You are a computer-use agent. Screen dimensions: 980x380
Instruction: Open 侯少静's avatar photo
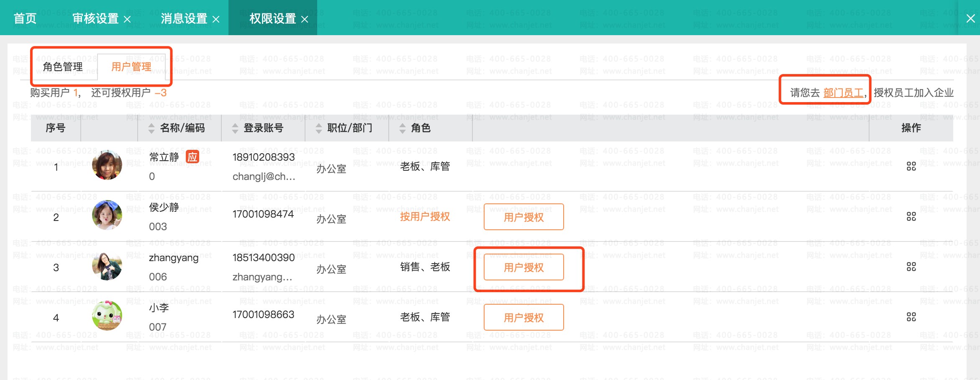pyautogui.click(x=107, y=215)
